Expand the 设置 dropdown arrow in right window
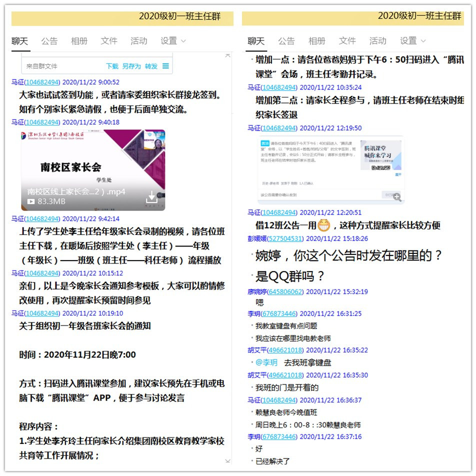This screenshot has height=476, width=476. click(x=423, y=41)
